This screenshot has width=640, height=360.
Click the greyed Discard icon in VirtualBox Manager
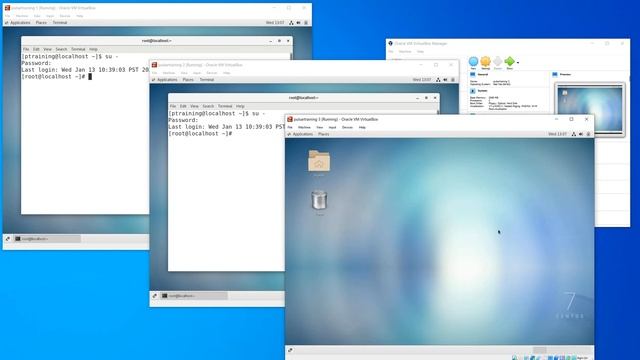click(498, 62)
